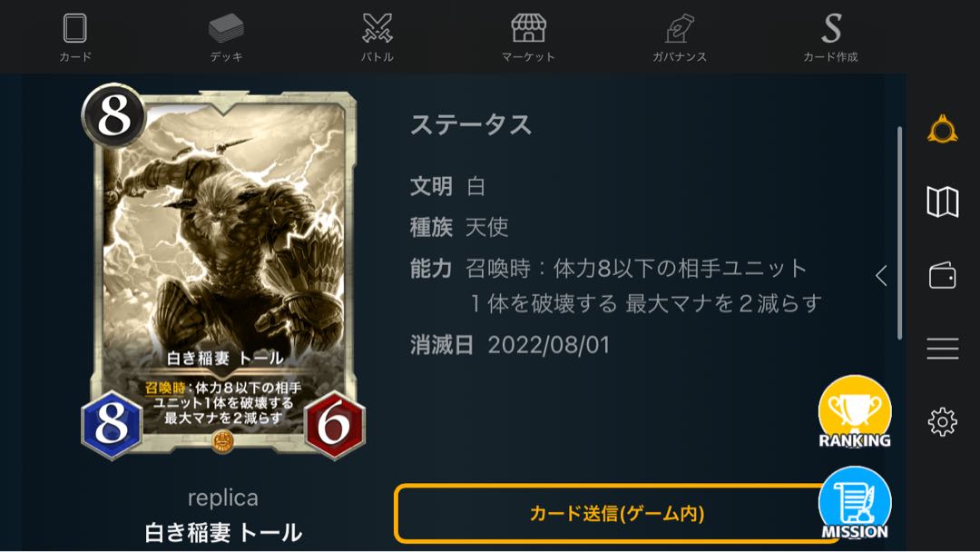Screen dimensions: 980x552
Task: Go to バトル crossed swords icon
Action: [377, 29]
